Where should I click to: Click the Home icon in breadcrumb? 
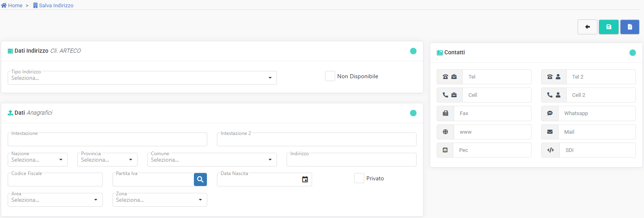click(x=4, y=5)
